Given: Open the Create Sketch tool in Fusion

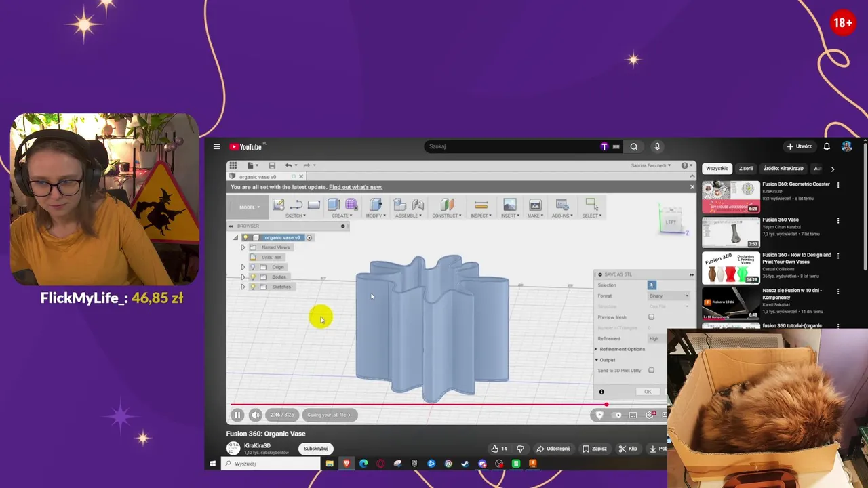Looking at the screenshot, I should pos(278,205).
